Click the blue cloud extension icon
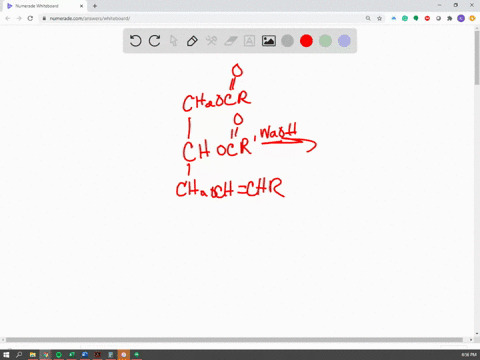This screenshot has width=480, height=360. pyautogui.click(x=394, y=18)
